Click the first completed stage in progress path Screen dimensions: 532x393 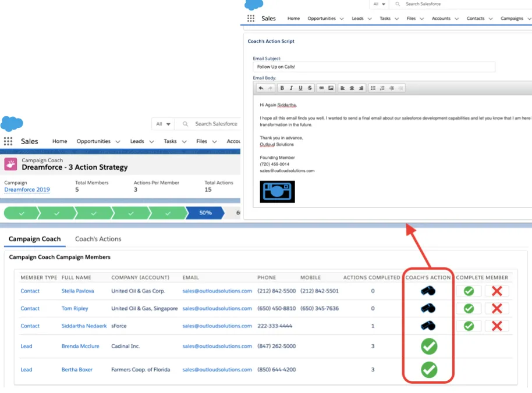coord(22,213)
